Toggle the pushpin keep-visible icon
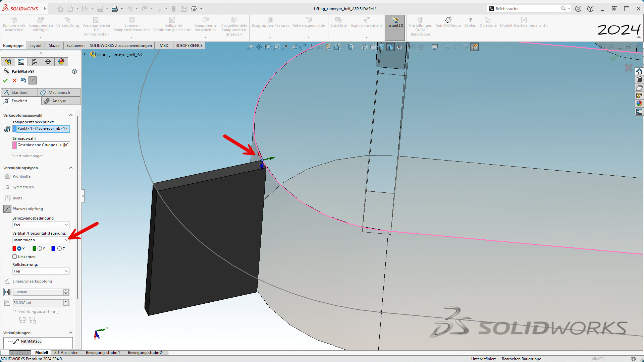The image size is (644, 362). point(33,80)
